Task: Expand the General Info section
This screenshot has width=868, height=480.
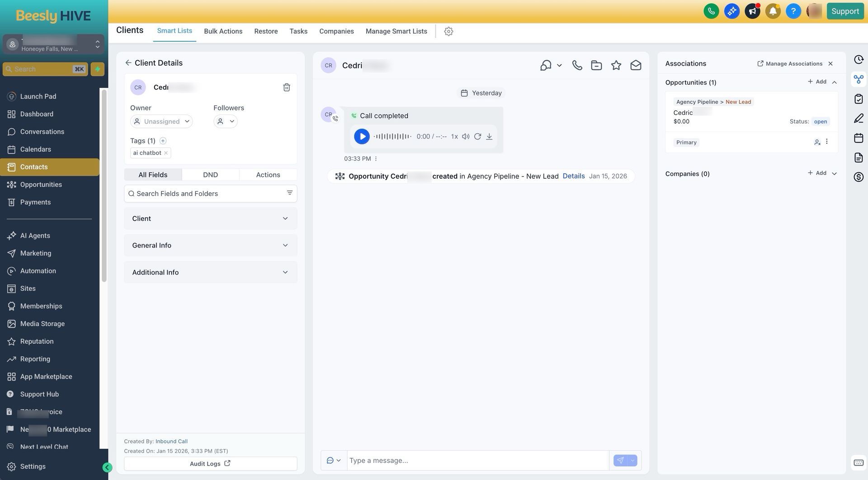Action: pyautogui.click(x=210, y=245)
